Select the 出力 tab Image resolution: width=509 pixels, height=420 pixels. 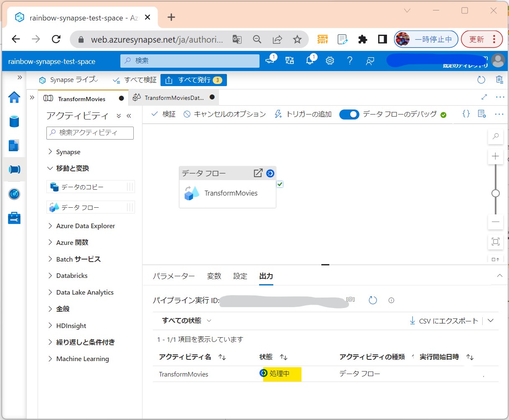[x=266, y=276]
